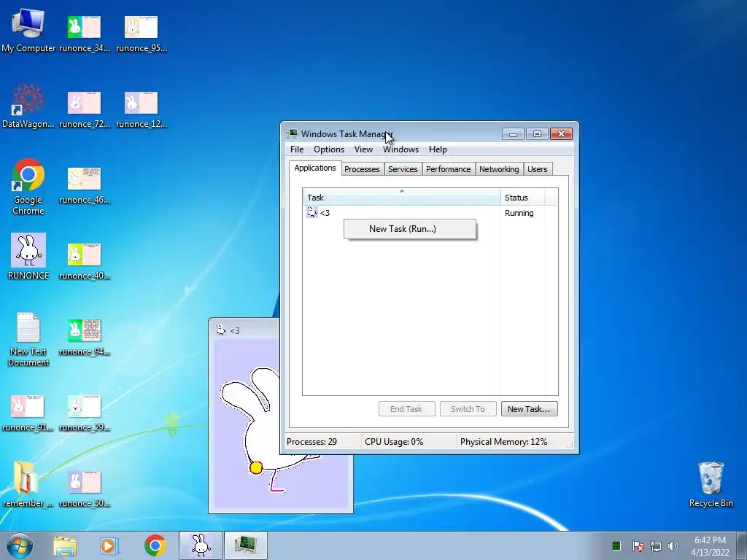
Task: Maximize the Task Manager window
Action: [x=537, y=134]
